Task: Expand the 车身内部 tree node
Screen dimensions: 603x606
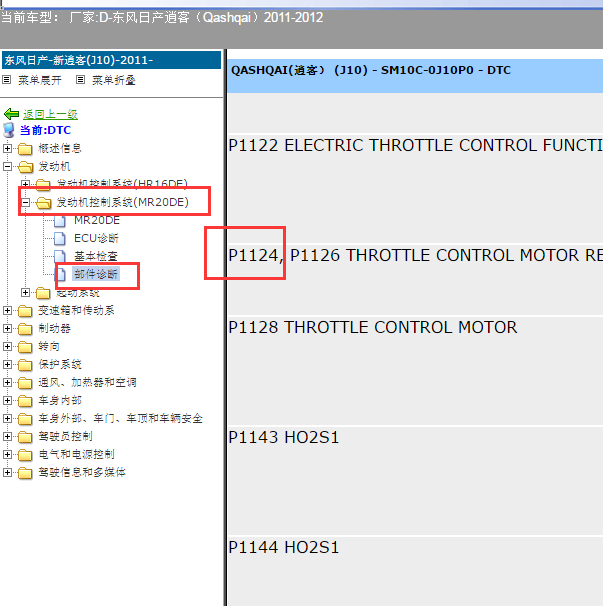Action: 7,400
